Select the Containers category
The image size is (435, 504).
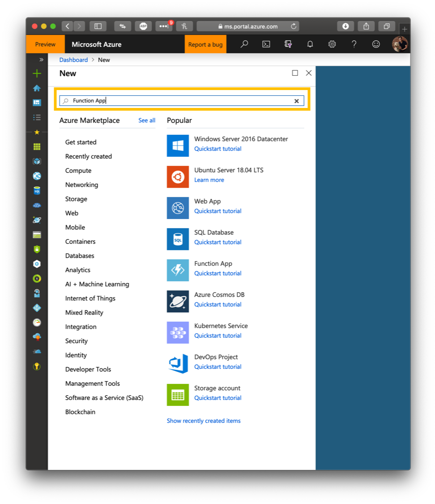tap(80, 241)
